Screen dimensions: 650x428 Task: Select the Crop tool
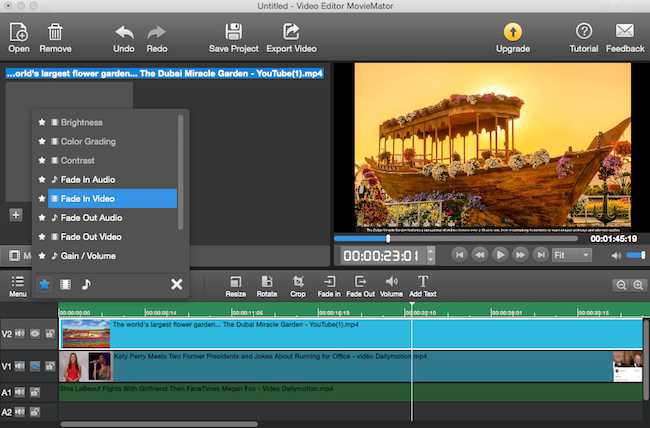(298, 286)
